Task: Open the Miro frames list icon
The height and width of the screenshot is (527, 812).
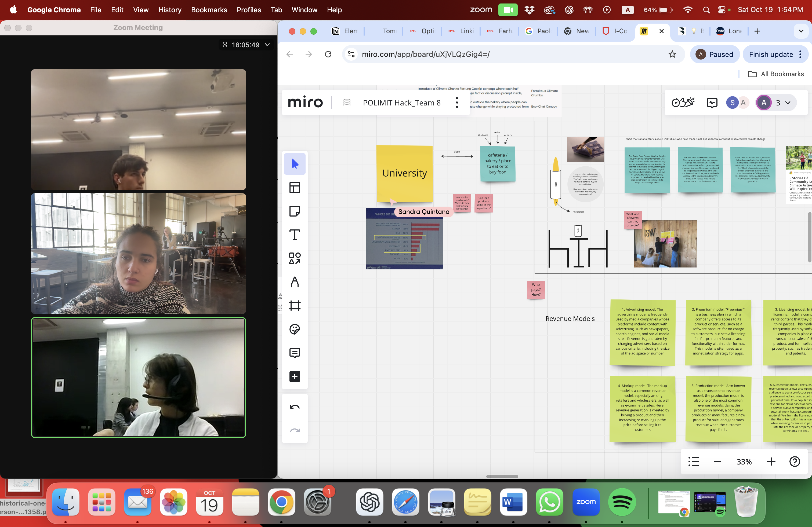Action: click(x=694, y=462)
